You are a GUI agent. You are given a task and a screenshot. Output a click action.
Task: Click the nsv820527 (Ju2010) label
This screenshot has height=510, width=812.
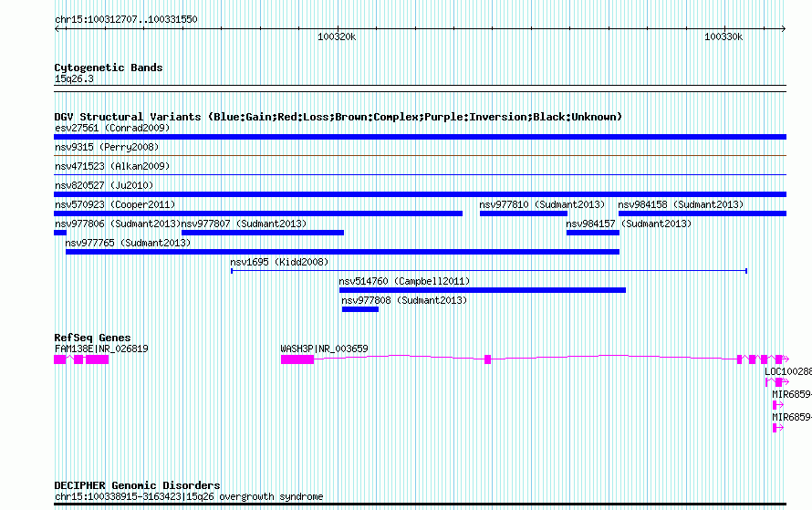coord(104,185)
